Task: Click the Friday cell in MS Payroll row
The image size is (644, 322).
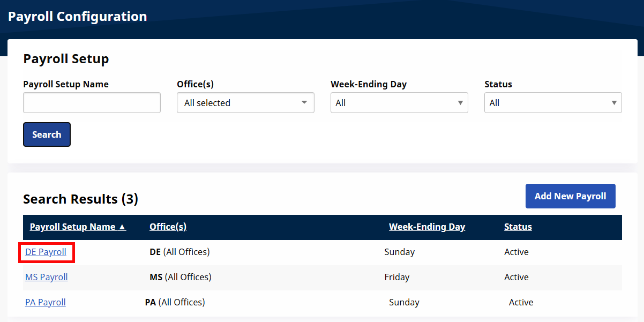Action: coord(397,277)
